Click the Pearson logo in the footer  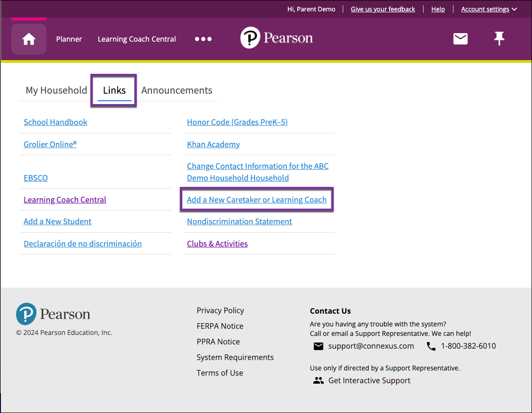[x=53, y=313]
